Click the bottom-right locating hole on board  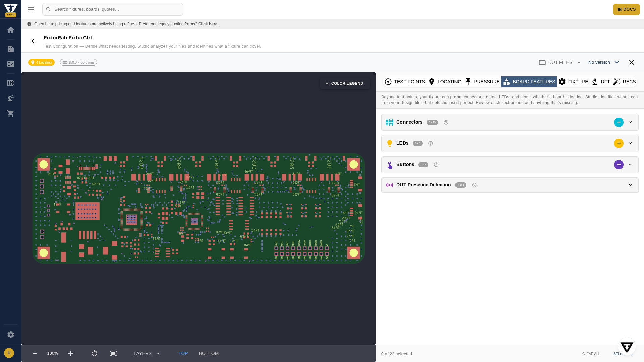354,253
